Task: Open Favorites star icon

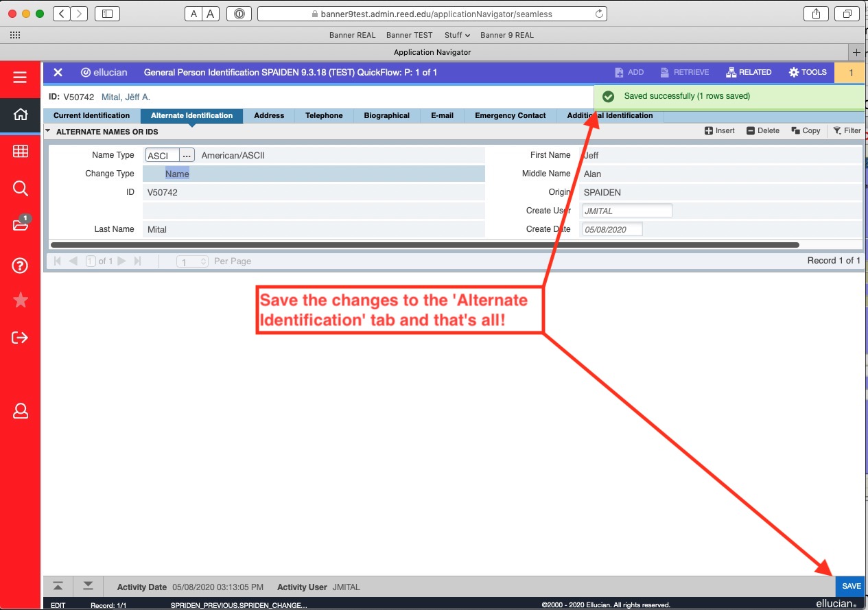Action: pyautogui.click(x=21, y=300)
